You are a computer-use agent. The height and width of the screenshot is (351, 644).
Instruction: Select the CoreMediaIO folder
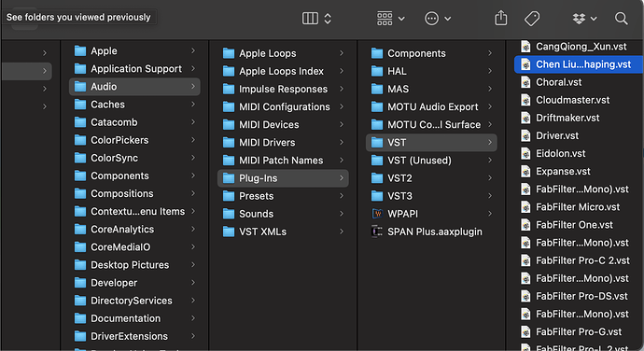click(134, 247)
